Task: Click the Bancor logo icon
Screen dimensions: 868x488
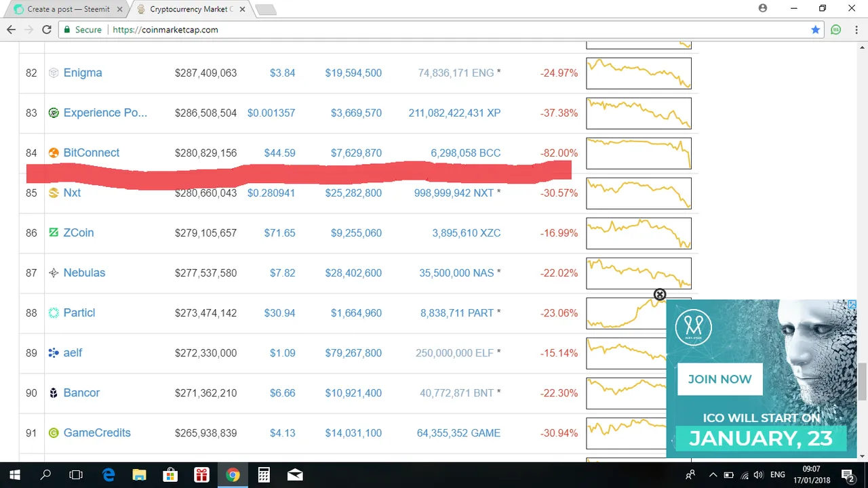Action: (54, 392)
